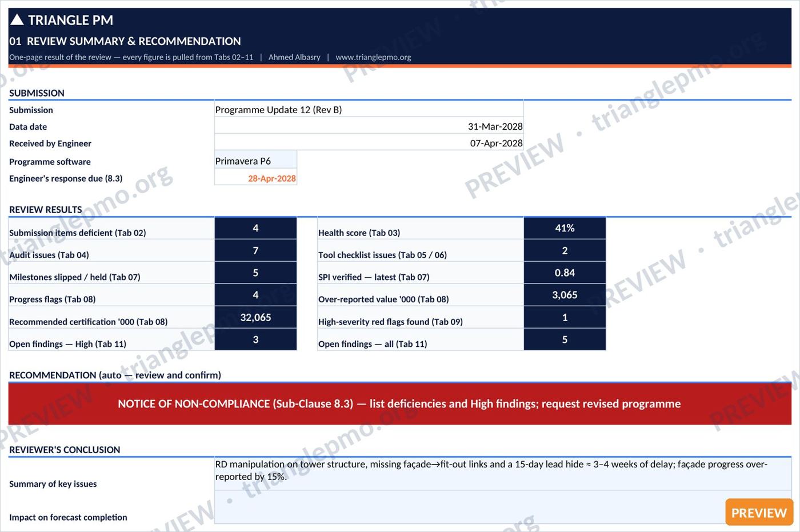This screenshot has height=532, width=800.
Task: Click the 'Health score (Tab 03)' label
Action: coord(359,233)
